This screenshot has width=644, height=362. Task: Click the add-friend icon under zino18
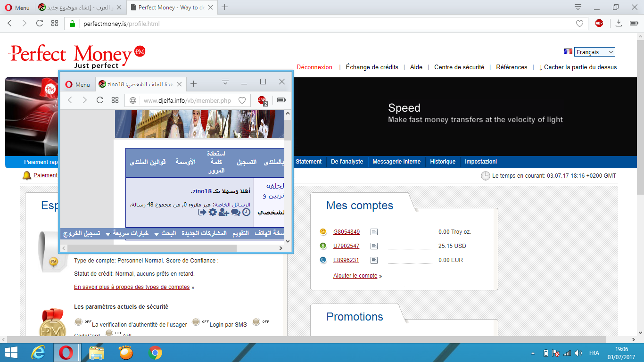(223, 212)
